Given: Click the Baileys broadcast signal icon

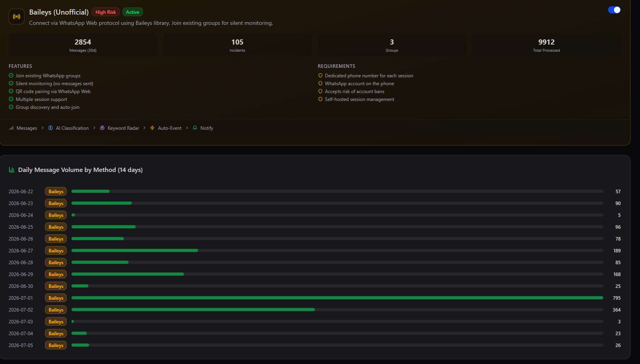Looking at the screenshot, I should (17, 17).
